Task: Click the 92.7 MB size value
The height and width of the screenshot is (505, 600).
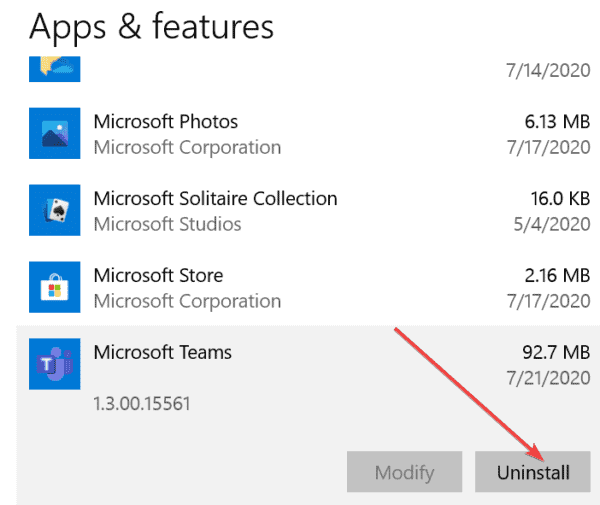Action: [x=556, y=352]
